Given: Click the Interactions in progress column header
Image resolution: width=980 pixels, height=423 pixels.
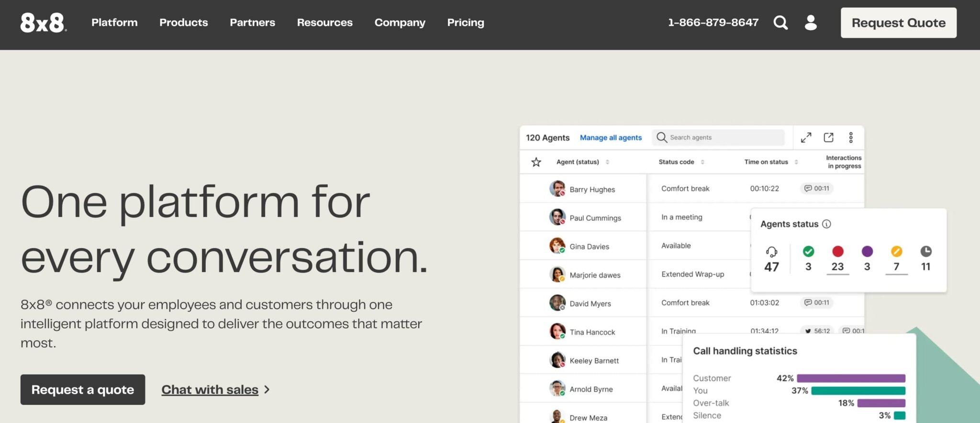Looking at the screenshot, I should [x=844, y=162].
